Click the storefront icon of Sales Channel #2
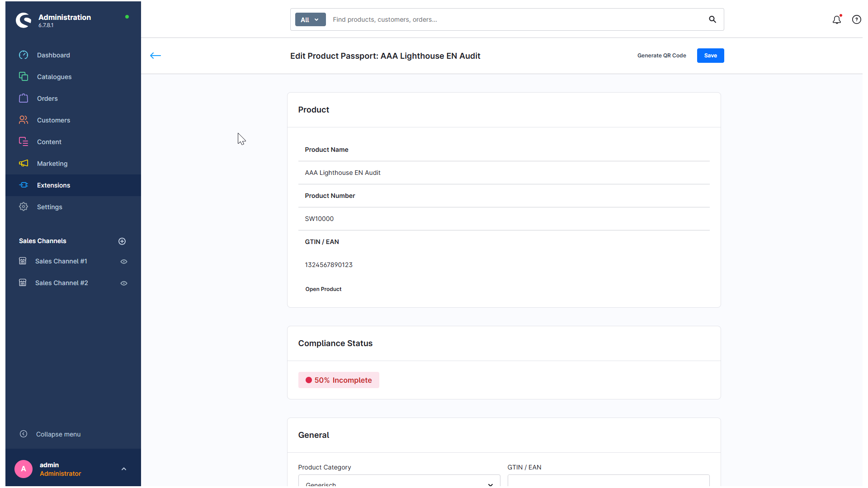 point(23,283)
